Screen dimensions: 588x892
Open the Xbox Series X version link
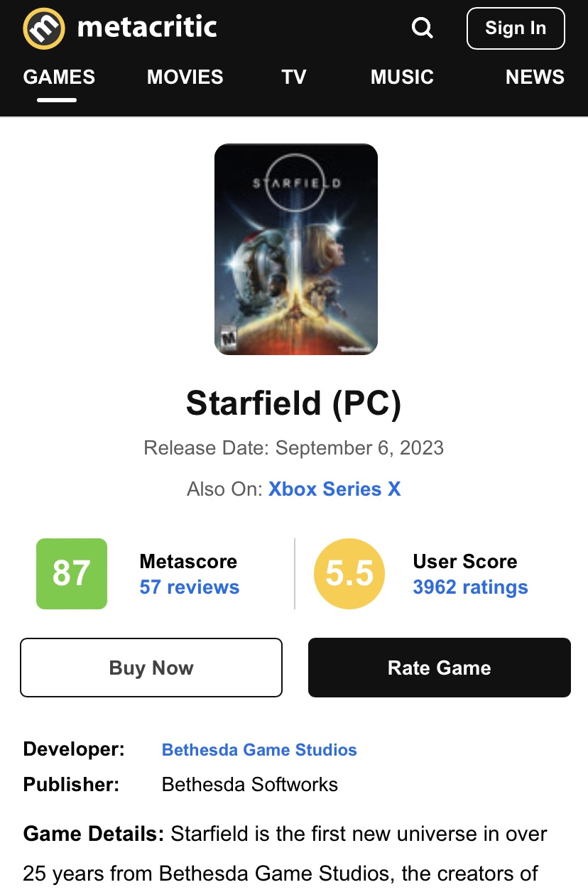coord(334,489)
